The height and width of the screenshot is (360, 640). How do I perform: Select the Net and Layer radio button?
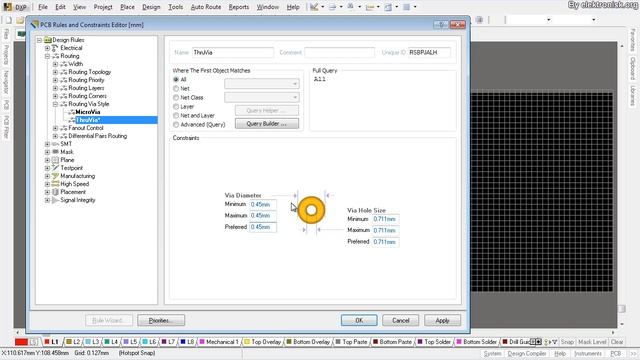176,116
